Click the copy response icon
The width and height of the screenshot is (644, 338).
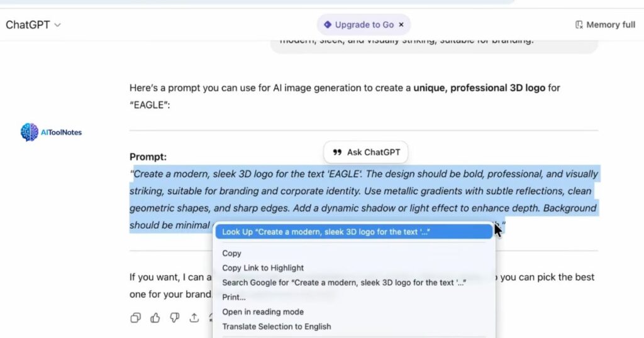[x=135, y=318]
